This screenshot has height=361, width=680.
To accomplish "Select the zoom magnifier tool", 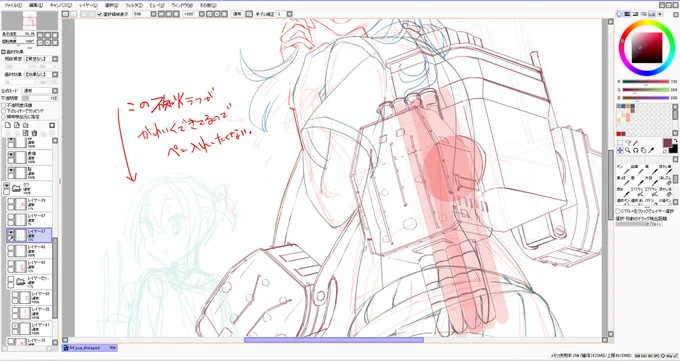I will (x=628, y=150).
